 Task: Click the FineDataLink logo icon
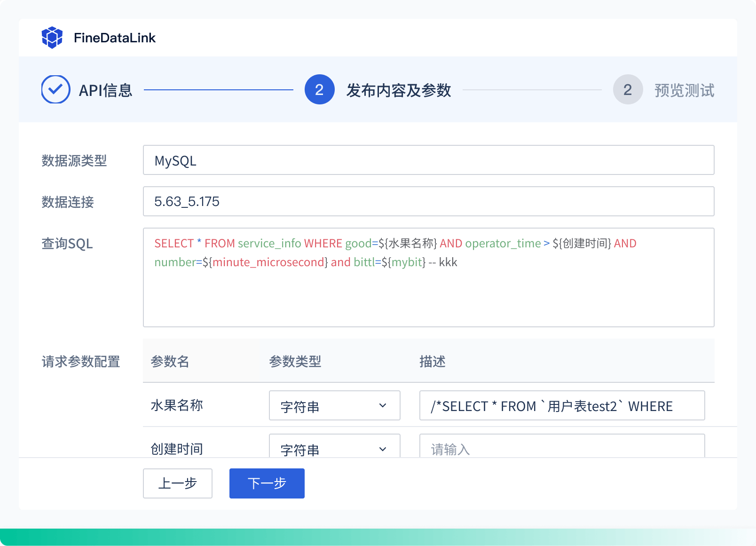[52, 37]
